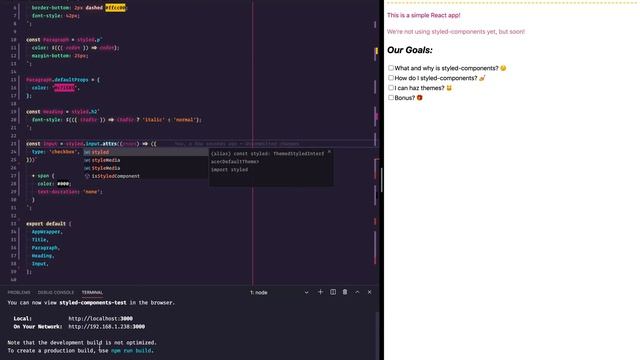640x360 pixels.
Task: Click 'import styled' in the suggestion details
Action: pos(229,170)
